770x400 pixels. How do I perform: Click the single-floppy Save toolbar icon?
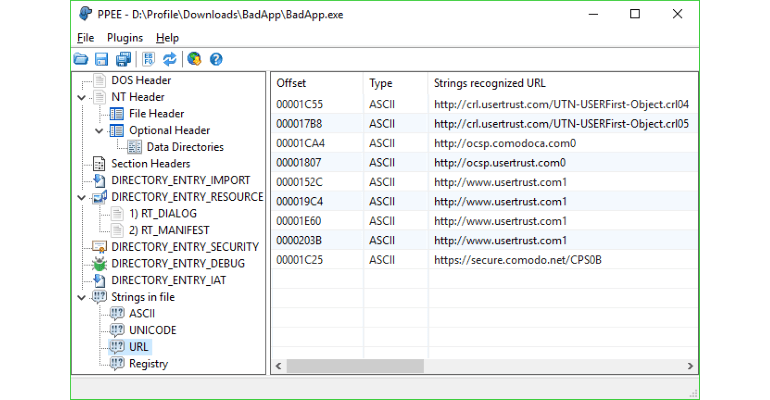click(x=101, y=59)
